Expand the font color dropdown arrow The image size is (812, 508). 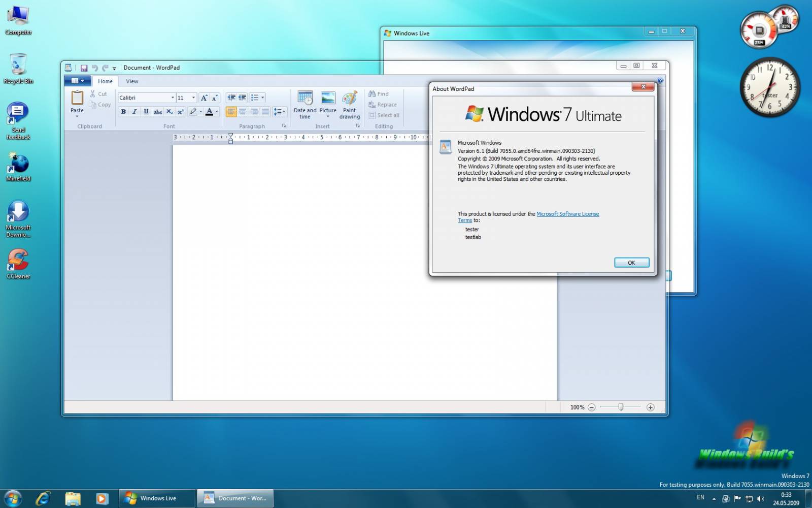point(217,112)
